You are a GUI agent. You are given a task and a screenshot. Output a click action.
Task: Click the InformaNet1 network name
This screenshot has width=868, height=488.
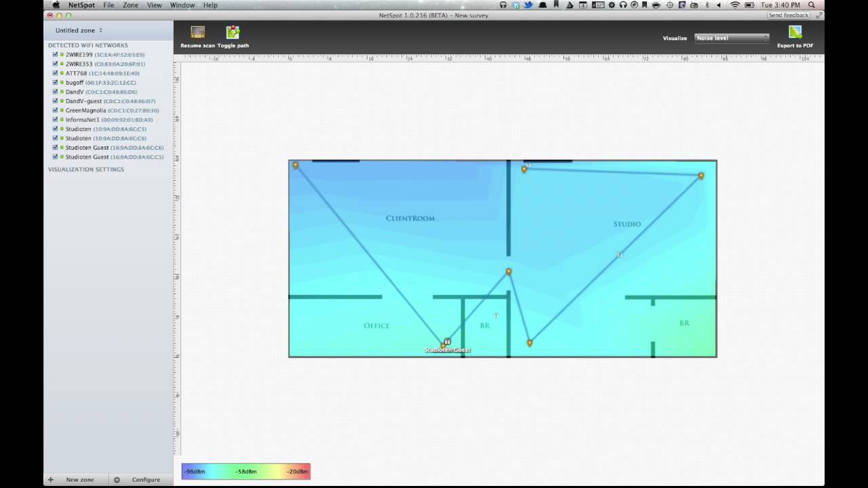click(82, 119)
